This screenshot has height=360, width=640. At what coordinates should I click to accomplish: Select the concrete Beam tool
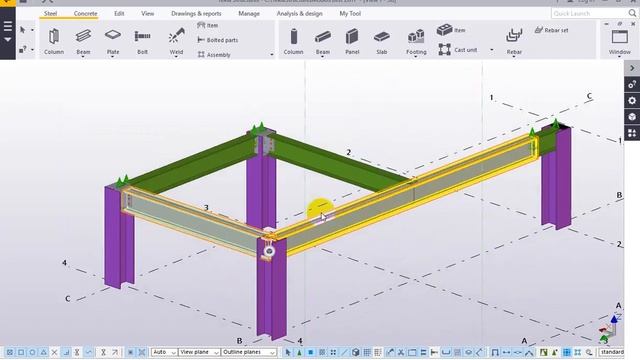pos(322,40)
